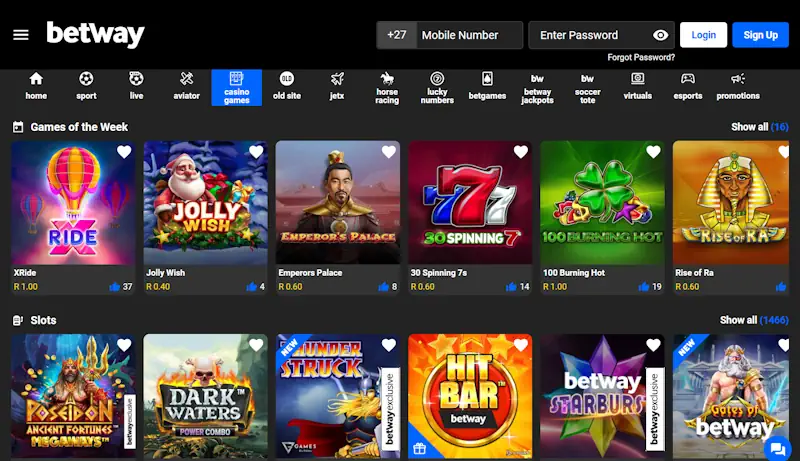Open the Rise of Ra thumbnail
The height and width of the screenshot is (461, 800).
[x=731, y=202]
